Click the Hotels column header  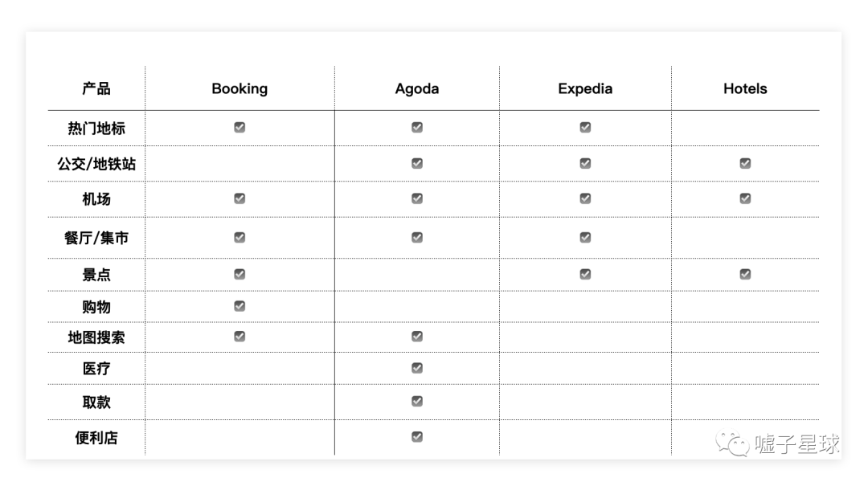745,88
